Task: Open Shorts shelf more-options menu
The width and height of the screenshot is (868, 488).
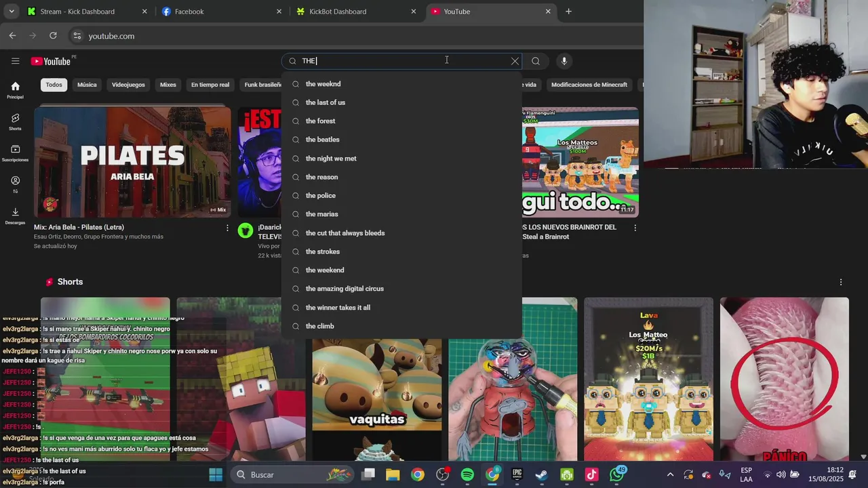Action: pos(841,282)
